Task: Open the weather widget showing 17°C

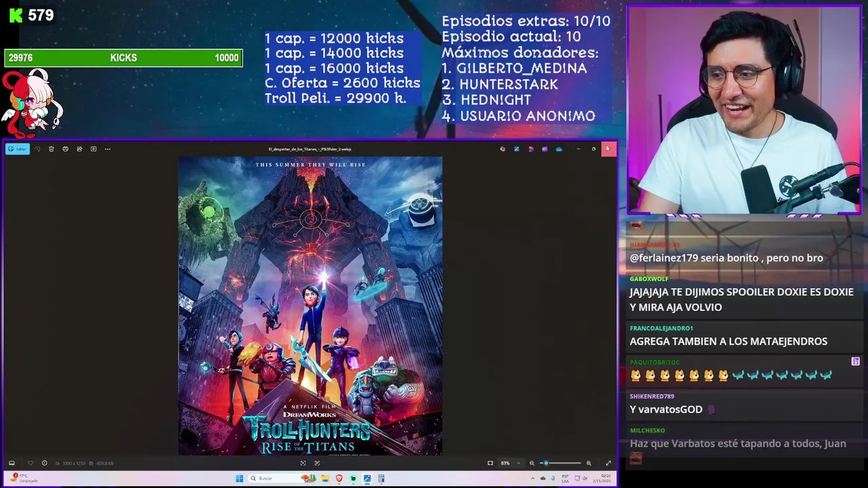Action: [24, 478]
